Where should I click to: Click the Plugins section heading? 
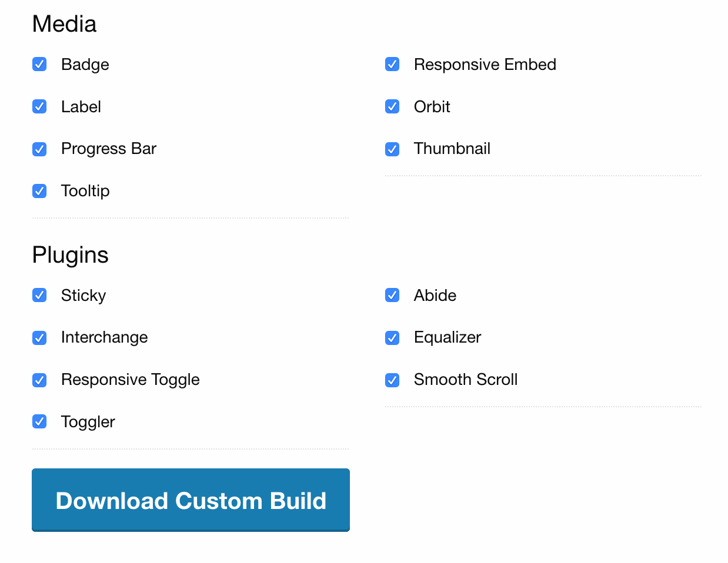pos(70,254)
